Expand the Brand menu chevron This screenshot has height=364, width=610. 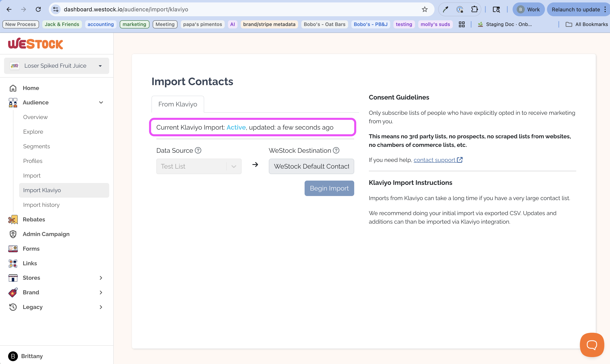point(101,292)
